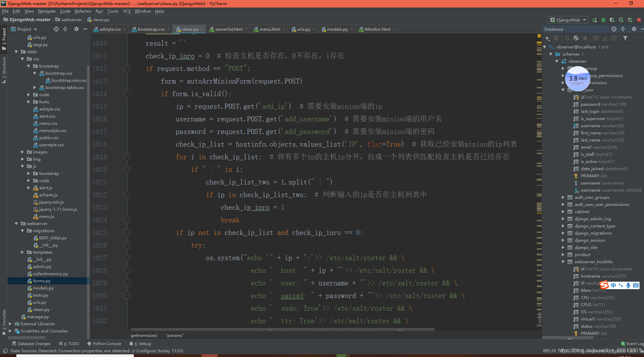This screenshot has height=357, width=644.
Task: Click the Database filter funnel icon
Action: pos(625,39)
